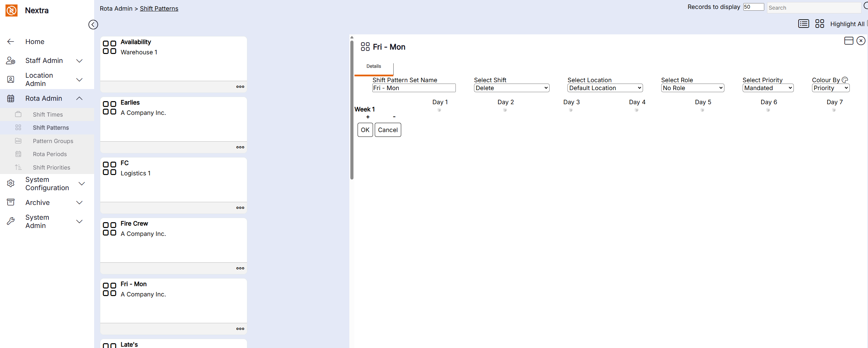Viewport: 868px width, 348px height.
Task: Click the OK button
Action: [x=365, y=130]
